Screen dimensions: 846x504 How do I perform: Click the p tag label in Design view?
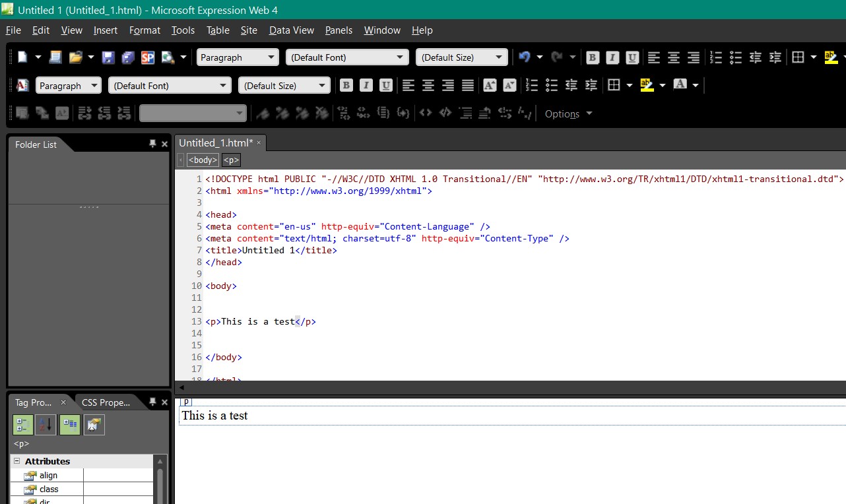coord(186,401)
